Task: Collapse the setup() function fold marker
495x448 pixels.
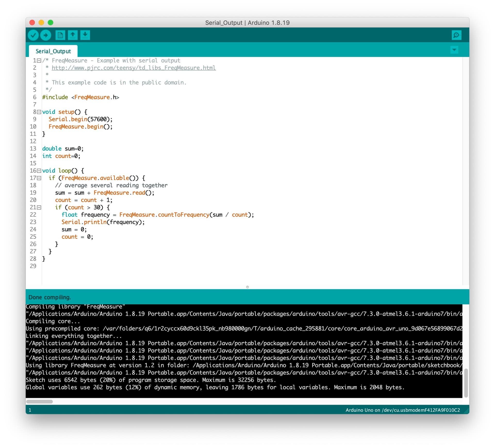Action: 39,112
